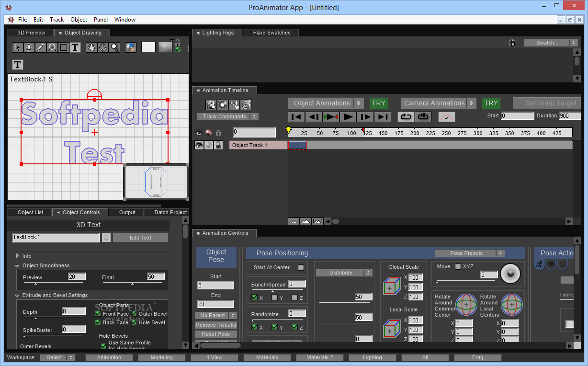588x366 pixels.
Task: Click the running figure Pose Actions icon
Action: (540, 264)
